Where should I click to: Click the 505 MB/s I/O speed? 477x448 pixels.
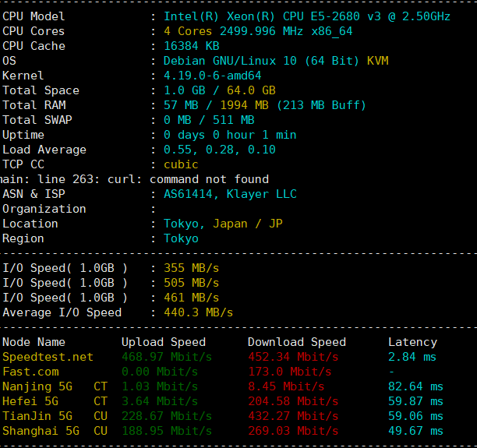[192, 283]
